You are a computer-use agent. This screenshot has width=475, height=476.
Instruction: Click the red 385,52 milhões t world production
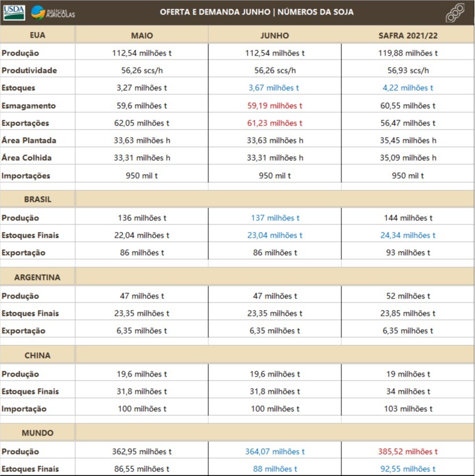pyautogui.click(x=407, y=452)
